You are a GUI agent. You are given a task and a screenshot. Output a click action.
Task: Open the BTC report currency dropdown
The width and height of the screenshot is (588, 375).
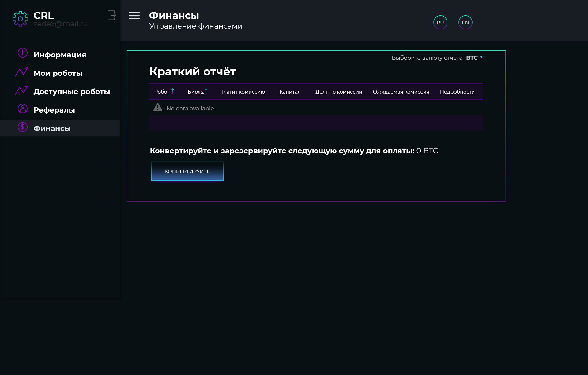point(474,58)
